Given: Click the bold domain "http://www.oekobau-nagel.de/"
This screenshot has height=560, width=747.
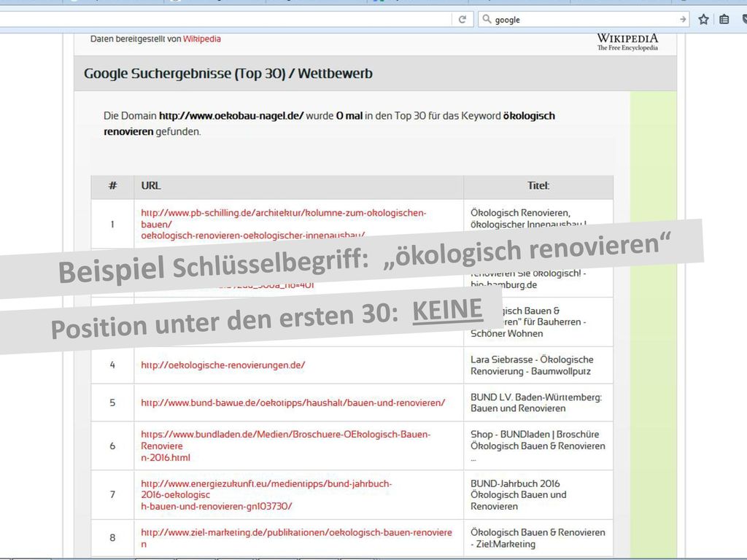Looking at the screenshot, I should (231, 116).
